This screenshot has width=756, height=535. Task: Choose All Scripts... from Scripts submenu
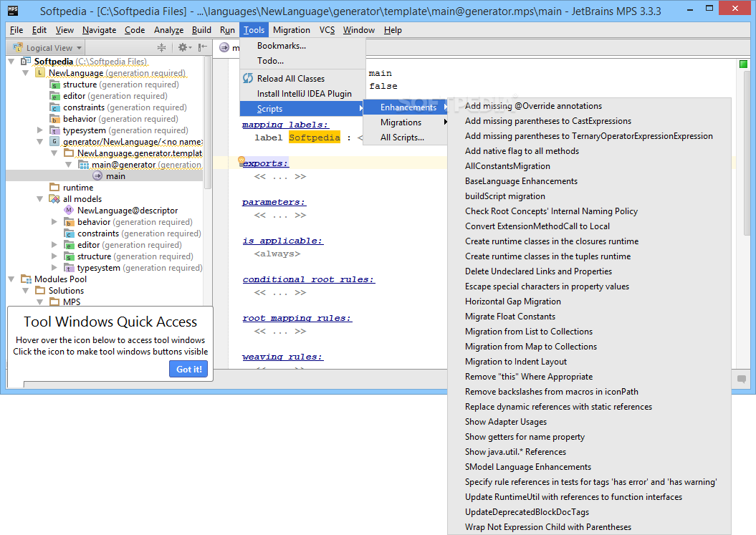[x=405, y=138]
